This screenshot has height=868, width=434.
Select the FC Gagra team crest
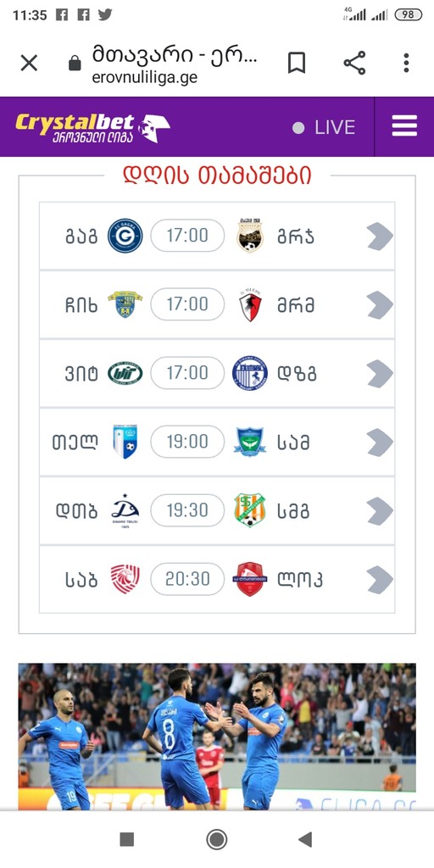[x=125, y=236]
